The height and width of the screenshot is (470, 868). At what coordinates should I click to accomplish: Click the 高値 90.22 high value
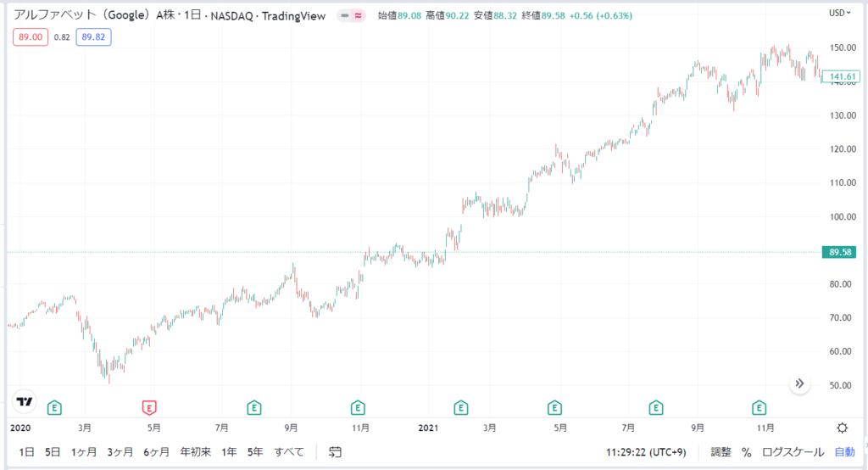tap(448, 15)
